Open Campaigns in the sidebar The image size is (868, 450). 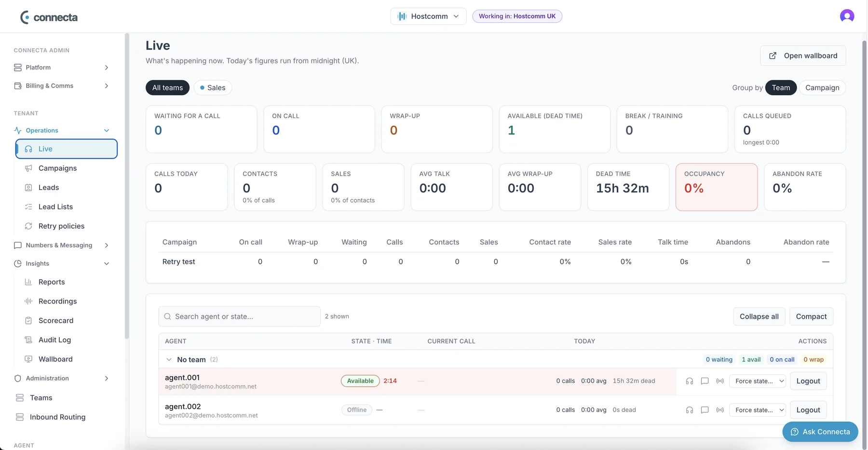coord(67,168)
